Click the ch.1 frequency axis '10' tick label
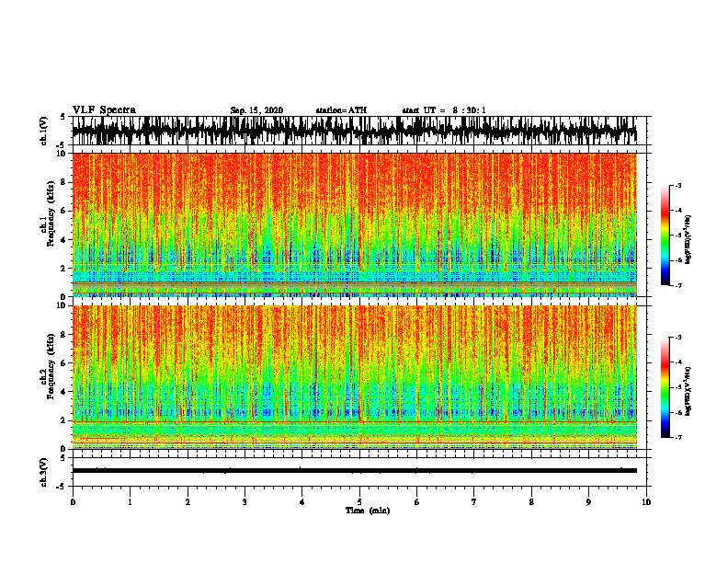The height and width of the screenshot is (563, 728). coord(63,154)
